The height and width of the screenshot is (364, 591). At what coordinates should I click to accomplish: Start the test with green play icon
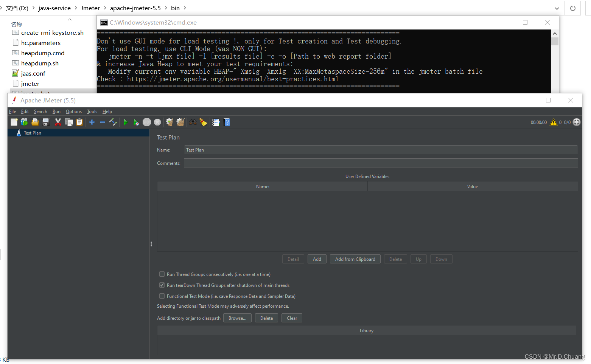click(x=126, y=122)
